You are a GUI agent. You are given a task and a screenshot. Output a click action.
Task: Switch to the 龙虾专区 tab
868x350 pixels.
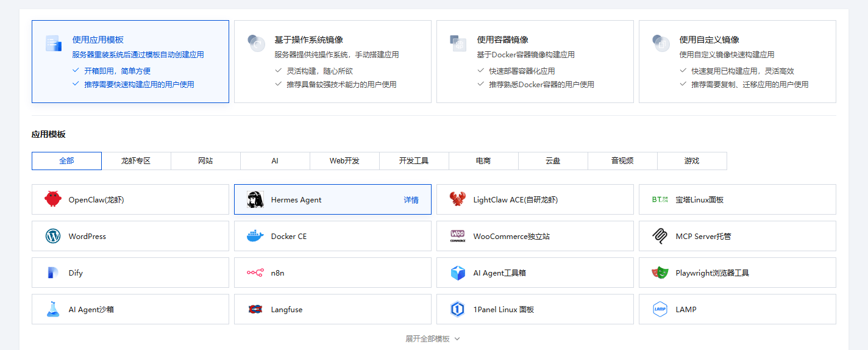(x=136, y=161)
